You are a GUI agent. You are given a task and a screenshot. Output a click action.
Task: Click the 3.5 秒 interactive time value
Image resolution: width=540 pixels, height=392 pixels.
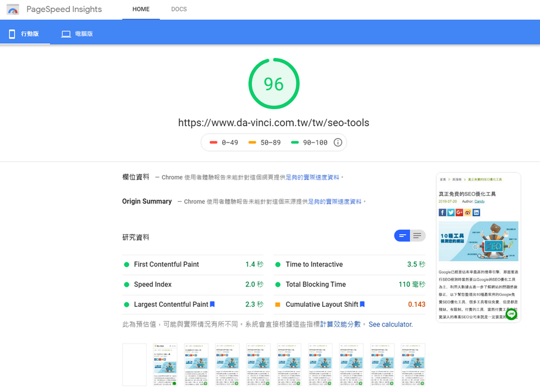[416, 264]
